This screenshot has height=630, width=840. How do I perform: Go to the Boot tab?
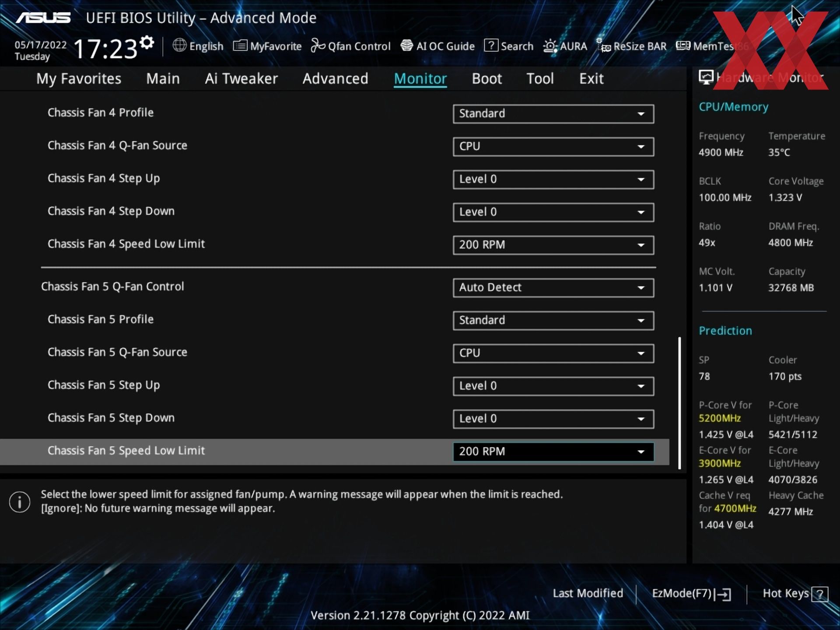[x=486, y=79]
